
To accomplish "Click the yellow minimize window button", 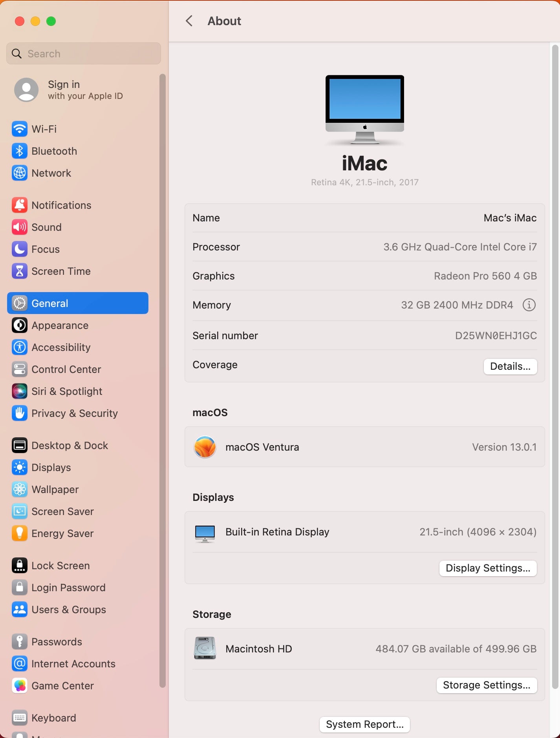I will click(35, 21).
